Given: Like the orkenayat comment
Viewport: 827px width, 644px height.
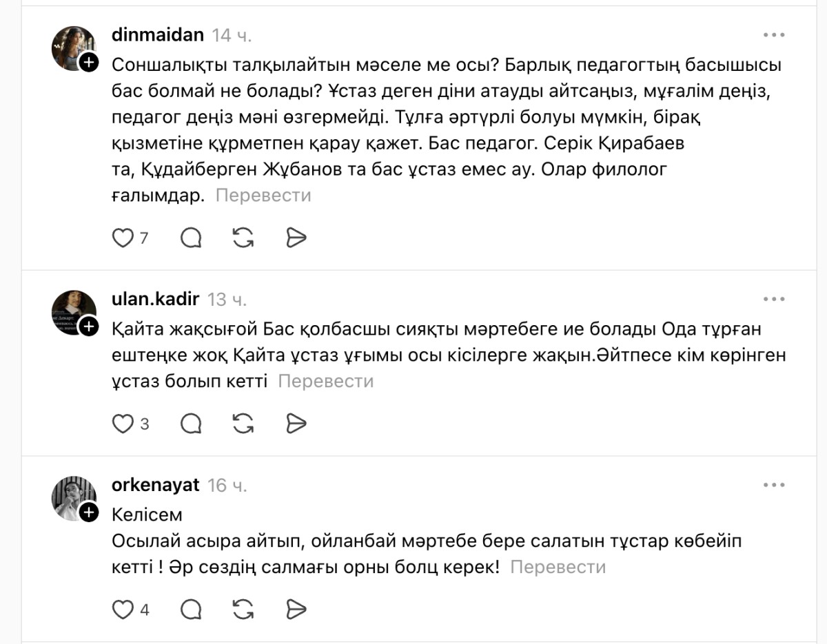Looking at the screenshot, I should 123,610.
